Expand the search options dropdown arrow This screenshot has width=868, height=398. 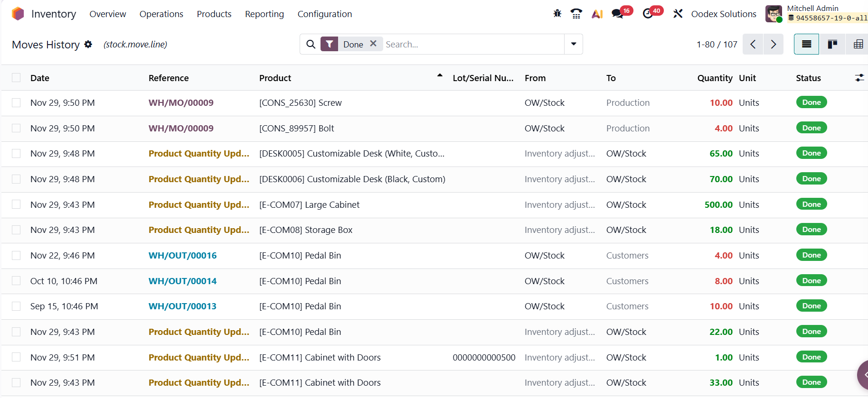pos(573,44)
